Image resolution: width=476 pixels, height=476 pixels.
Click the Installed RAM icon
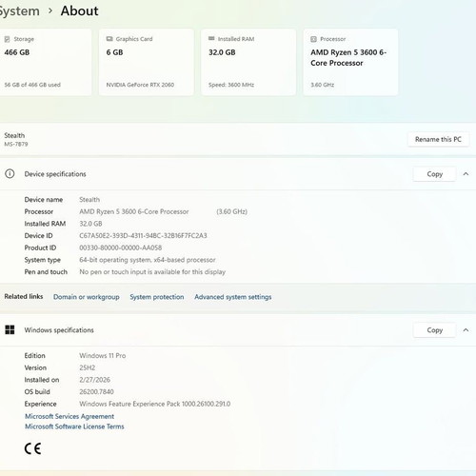(x=211, y=38)
